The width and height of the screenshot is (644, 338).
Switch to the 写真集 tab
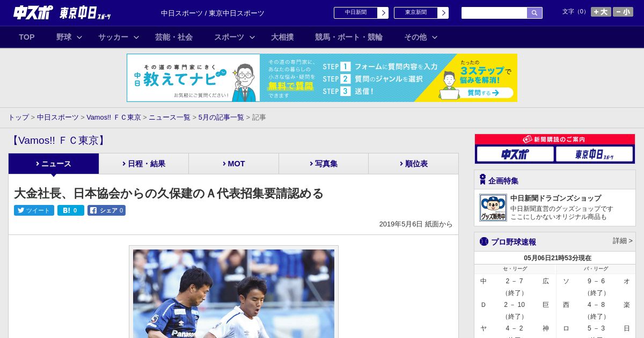pos(324,164)
